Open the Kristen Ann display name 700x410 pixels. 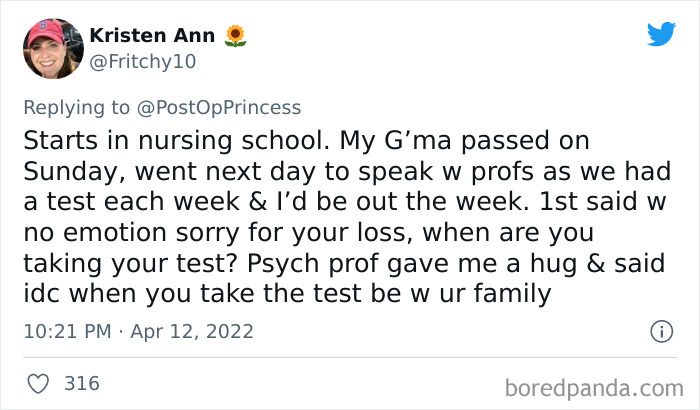151,36
